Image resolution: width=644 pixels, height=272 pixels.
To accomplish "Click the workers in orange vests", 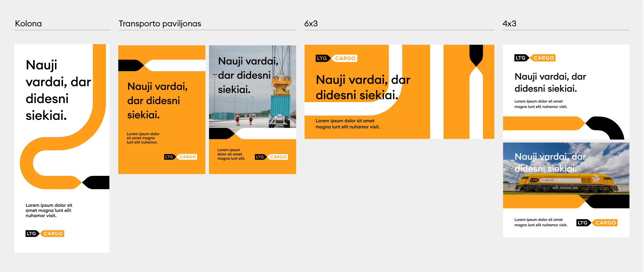I will (244, 119).
